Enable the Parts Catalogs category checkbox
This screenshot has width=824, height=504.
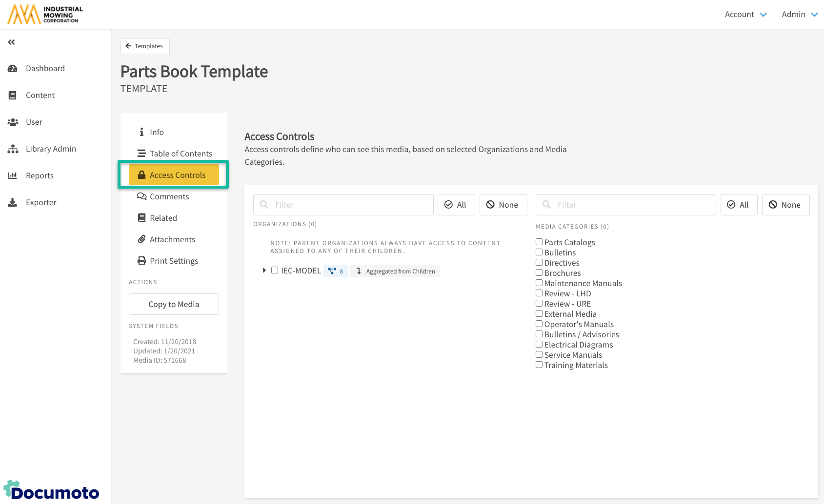[x=539, y=242]
